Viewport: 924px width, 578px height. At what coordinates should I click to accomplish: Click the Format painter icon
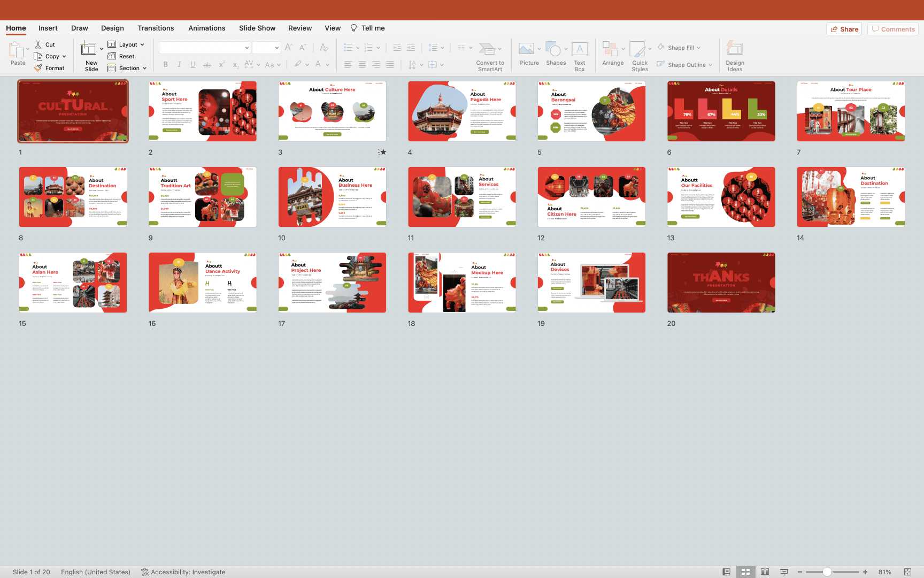[38, 68]
